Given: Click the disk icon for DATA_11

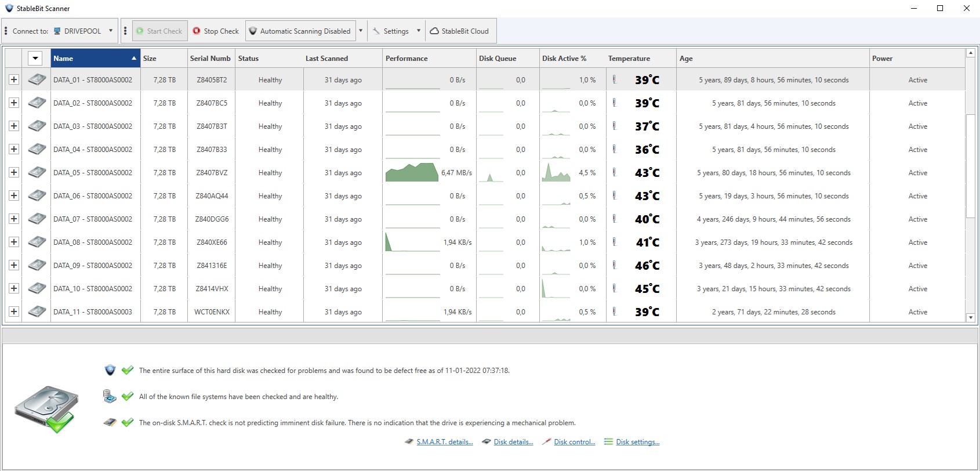Looking at the screenshot, I should pyautogui.click(x=37, y=311).
